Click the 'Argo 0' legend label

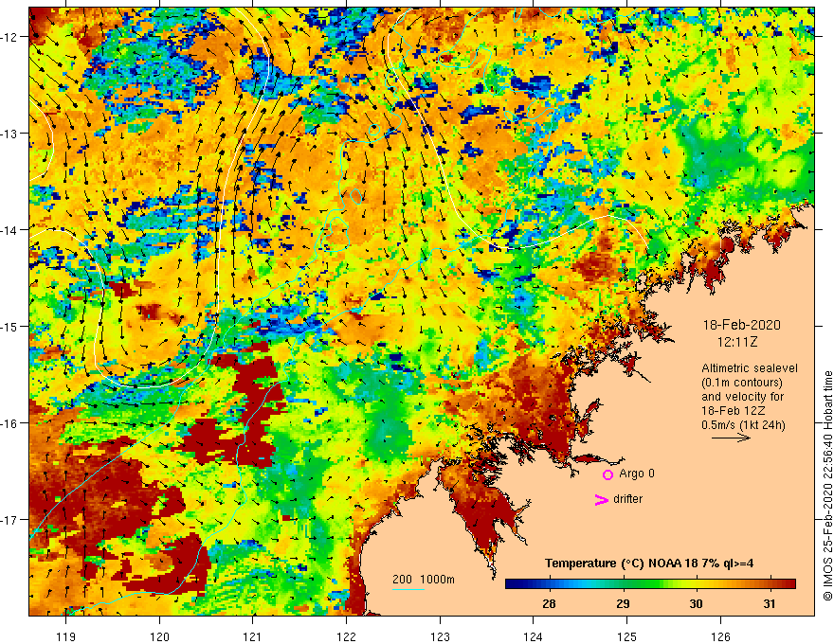click(x=637, y=474)
